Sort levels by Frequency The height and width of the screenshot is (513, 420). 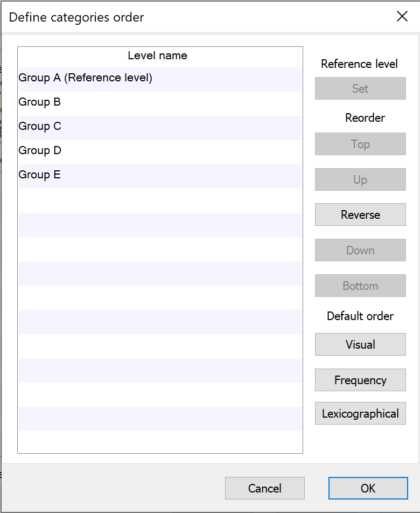[360, 380]
